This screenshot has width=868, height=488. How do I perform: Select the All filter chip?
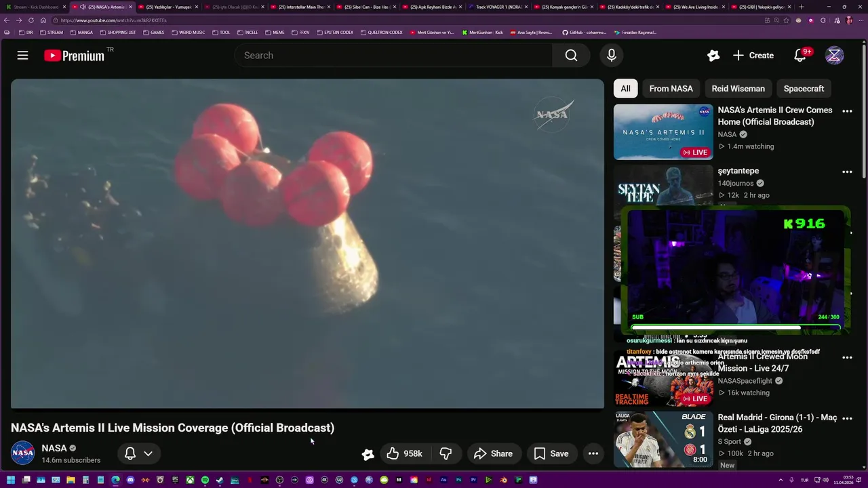(625, 89)
